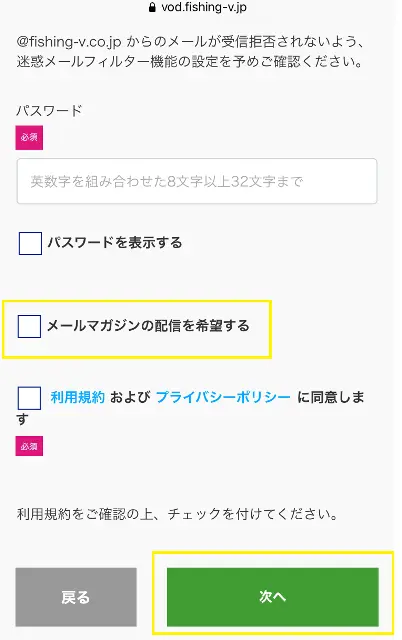402x640 pixels.
Task: Click the padlock icon in address bar
Action: click(x=152, y=7)
